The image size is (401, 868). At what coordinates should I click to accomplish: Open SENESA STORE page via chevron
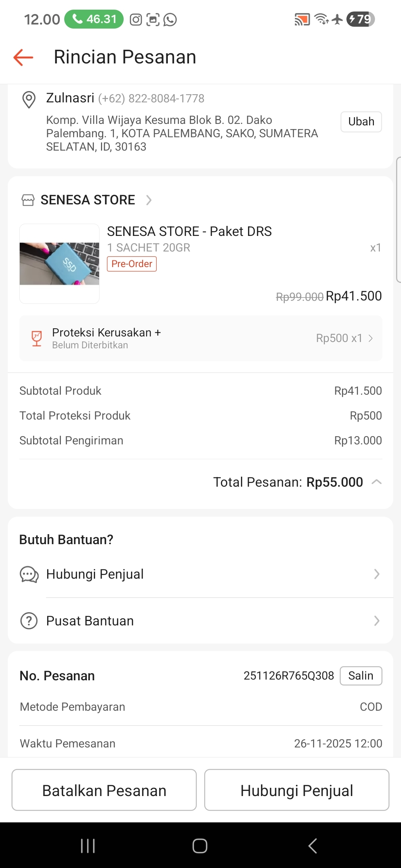[x=149, y=200]
